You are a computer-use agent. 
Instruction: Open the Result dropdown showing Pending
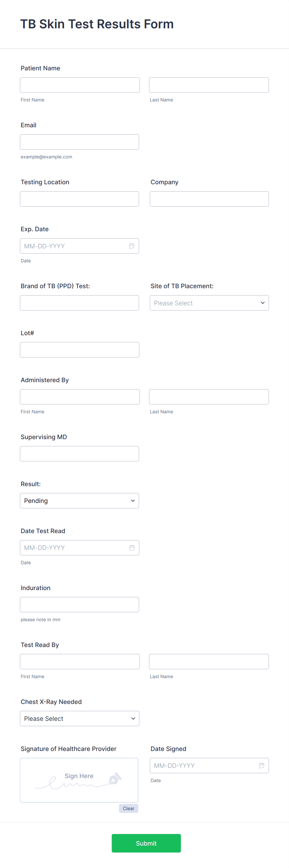pos(80,501)
